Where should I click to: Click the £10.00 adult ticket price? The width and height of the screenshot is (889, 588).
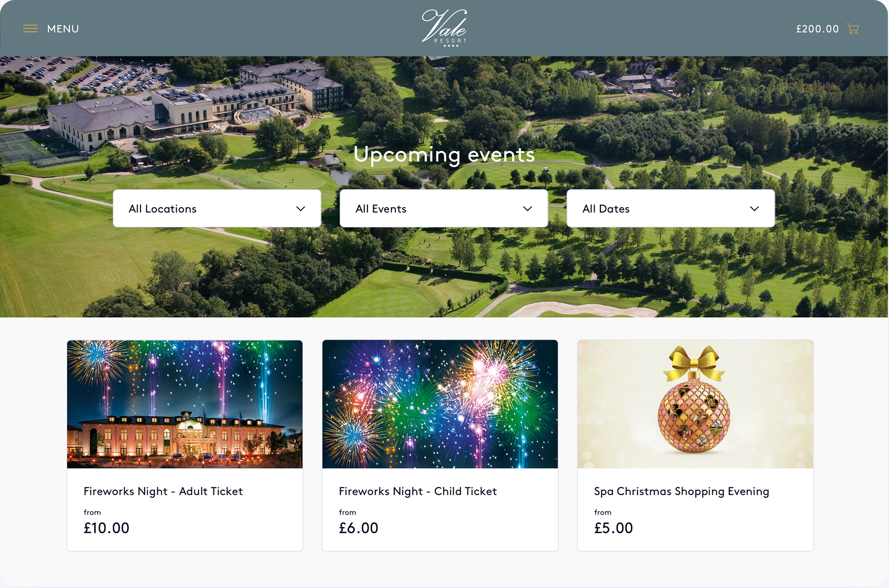(x=107, y=528)
